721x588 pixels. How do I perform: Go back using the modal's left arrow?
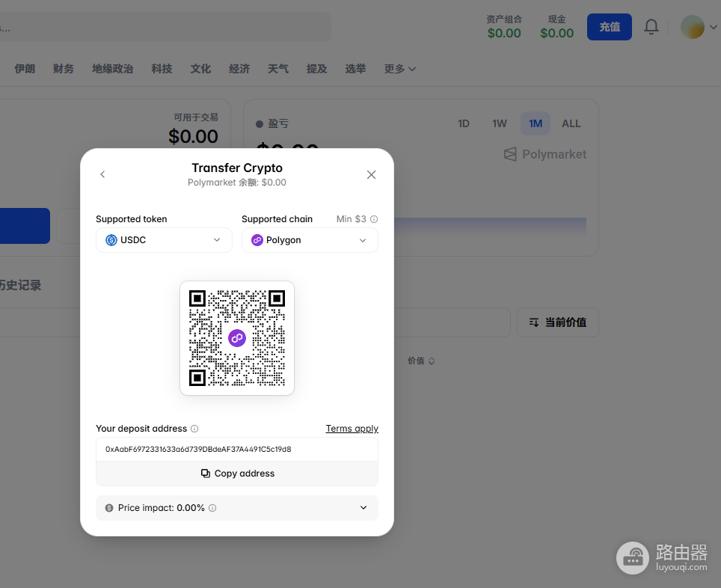pyautogui.click(x=102, y=174)
